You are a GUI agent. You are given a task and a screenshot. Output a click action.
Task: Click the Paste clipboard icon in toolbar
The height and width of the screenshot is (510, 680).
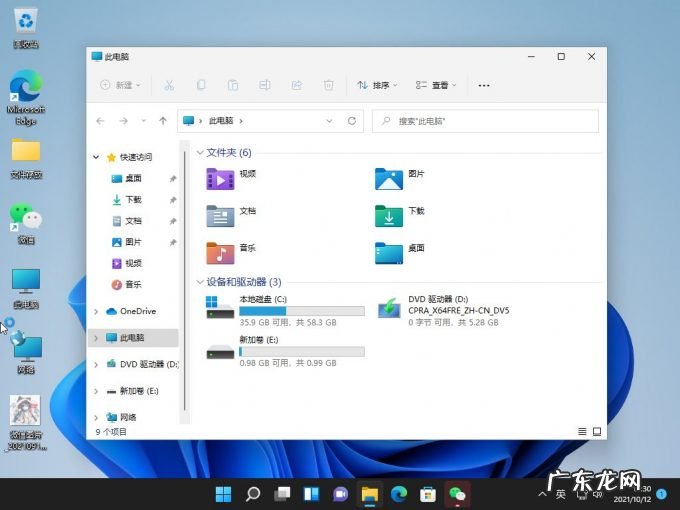[x=233, y=85]
